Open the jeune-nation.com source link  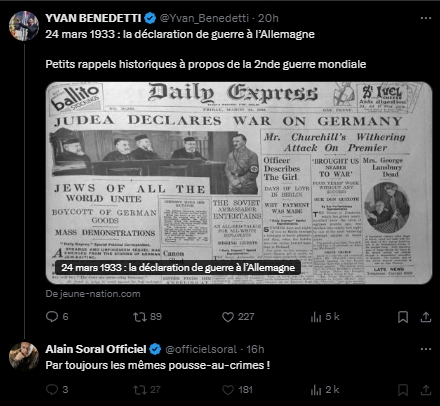point(93,294)
